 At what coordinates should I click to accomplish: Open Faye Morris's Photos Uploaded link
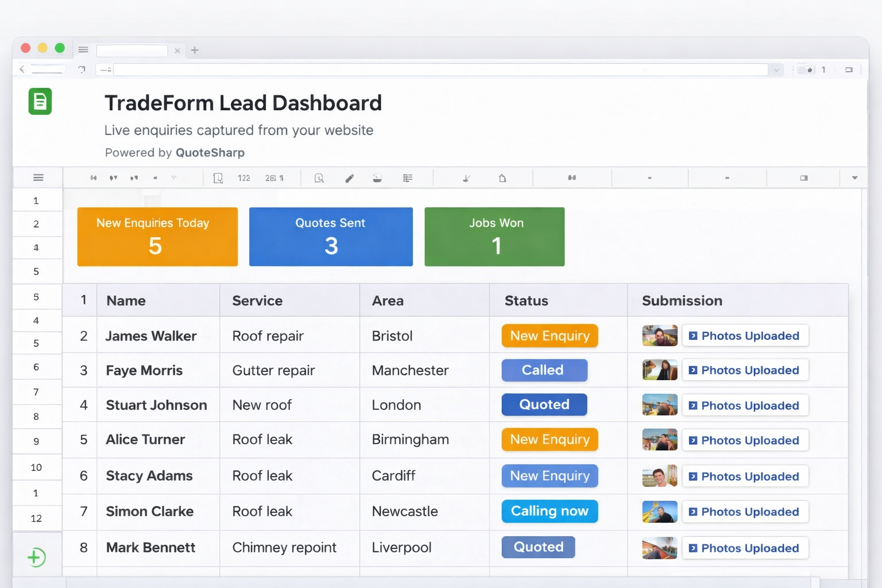(745, 370)
